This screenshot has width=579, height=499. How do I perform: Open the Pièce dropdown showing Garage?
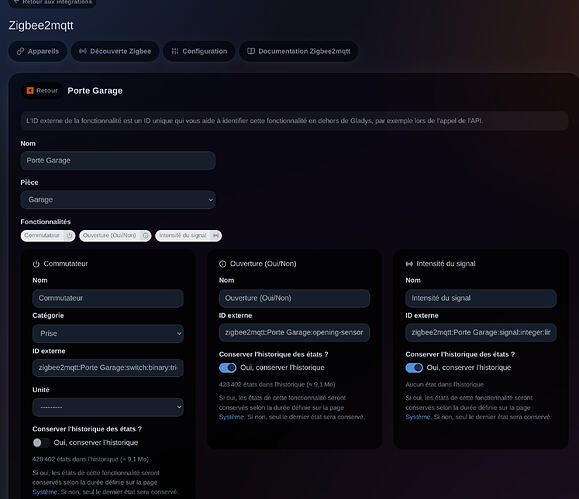pyautogui.click(x=118, y=199)
